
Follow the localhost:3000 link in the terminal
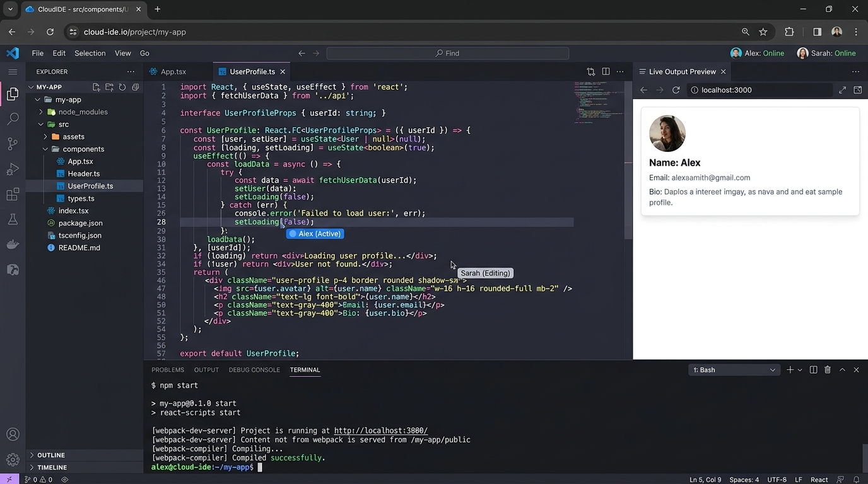[x=381, y=431]
